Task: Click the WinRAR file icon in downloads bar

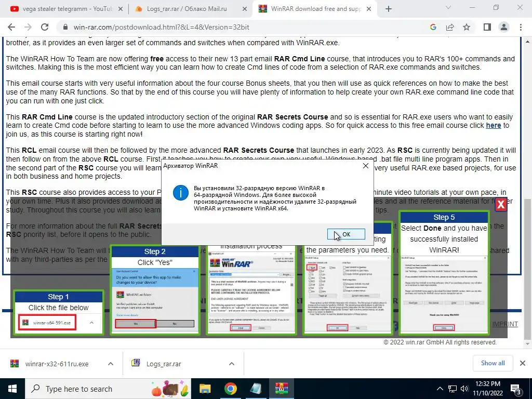Action: (x=15, y=364)
